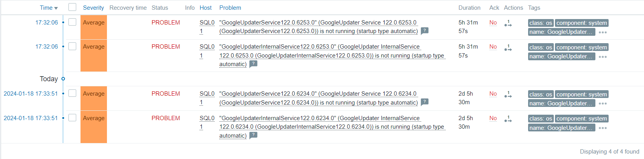The height and width of the screenshot is (159, 644).
Task: Toggle the select-all checkbox in table header
Action: point(72,7)
